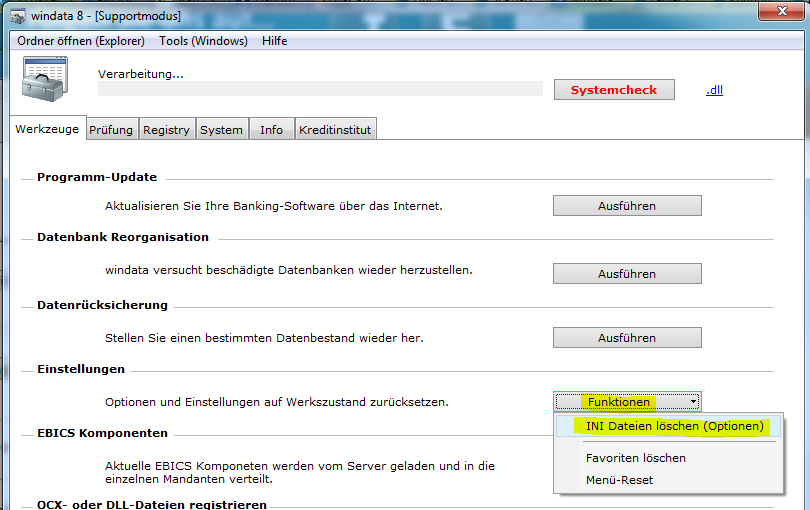810x510 pixels.
Task: Switch to the System tab
Action: (221, 130)
